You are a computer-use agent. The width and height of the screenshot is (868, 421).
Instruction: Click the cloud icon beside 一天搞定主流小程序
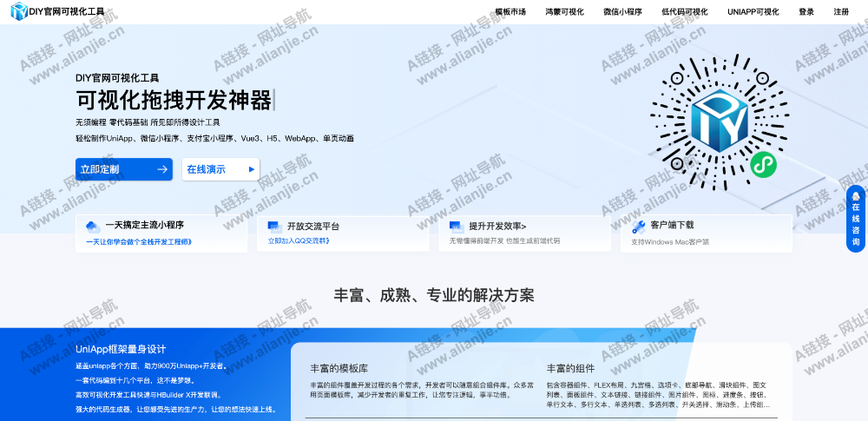pos(91,226)
